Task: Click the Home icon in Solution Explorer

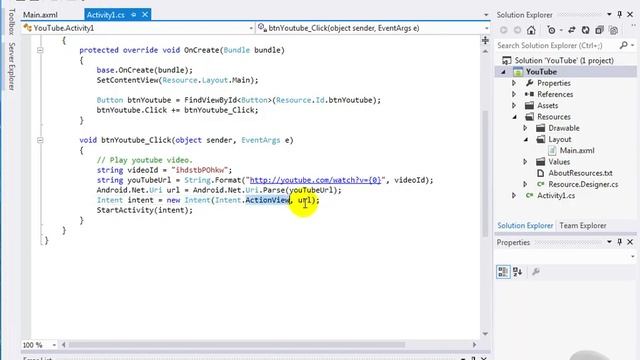Action: tap(531, 30)
